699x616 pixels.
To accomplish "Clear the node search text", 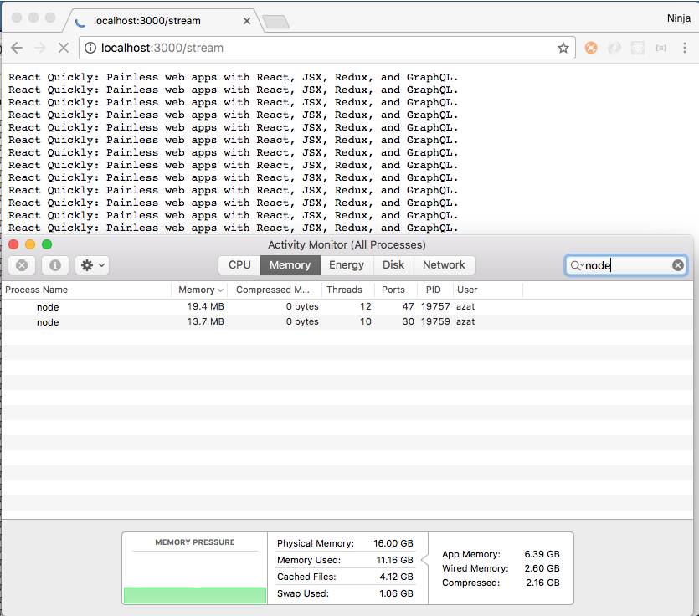I will [x=677, y=265].
